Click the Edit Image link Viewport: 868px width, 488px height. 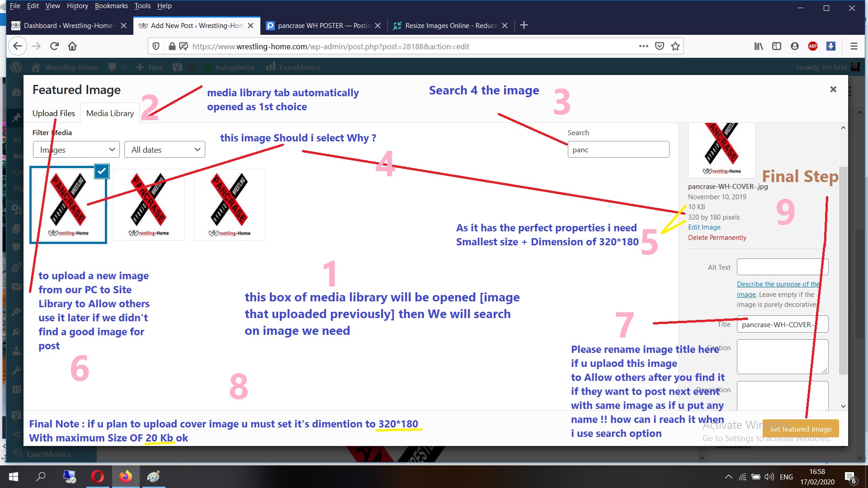pyautogui.click(x=704, y=227)
